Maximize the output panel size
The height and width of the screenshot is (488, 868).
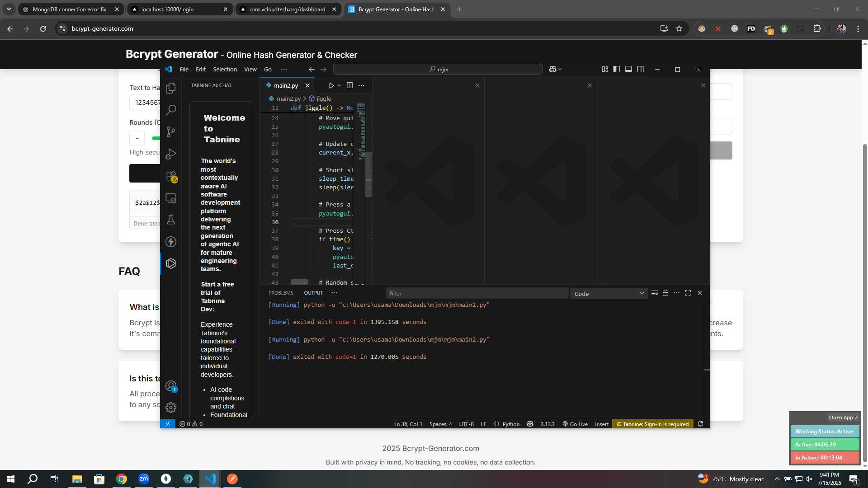(688, 293)
